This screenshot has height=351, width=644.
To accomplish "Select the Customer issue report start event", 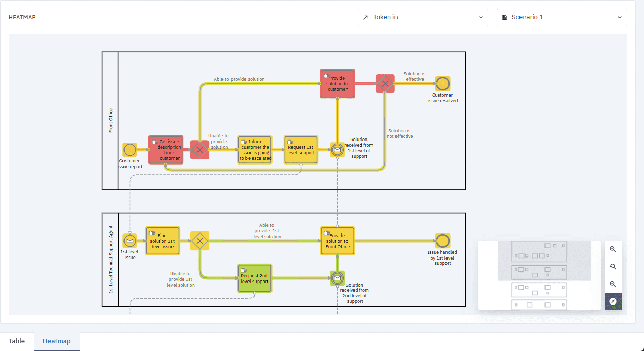I will 130,150.
